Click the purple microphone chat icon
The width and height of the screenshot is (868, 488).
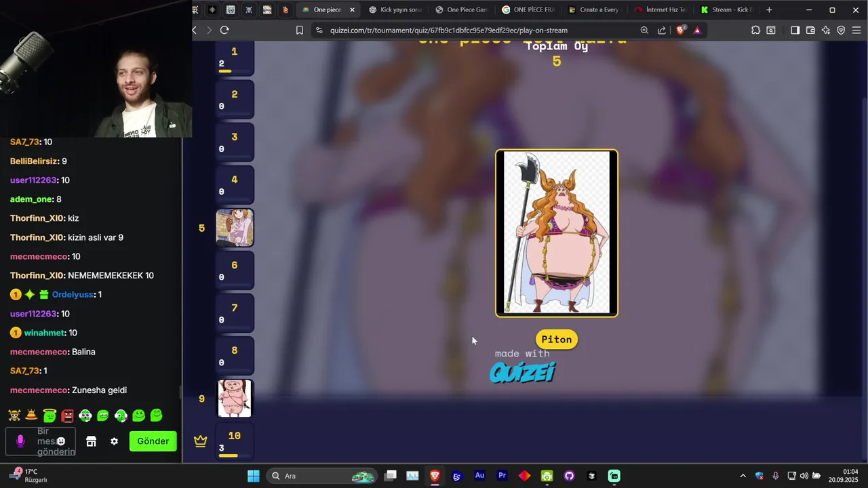(20, 441)
